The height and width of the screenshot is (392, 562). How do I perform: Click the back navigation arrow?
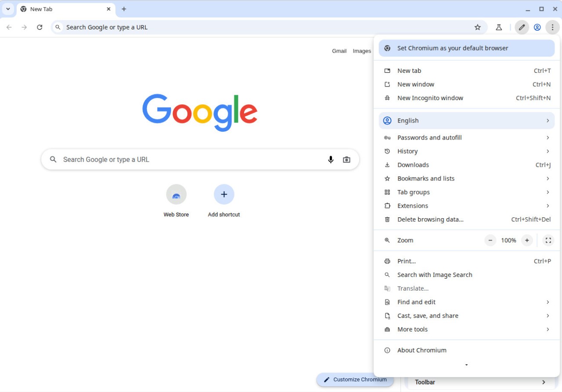[9, 27]
